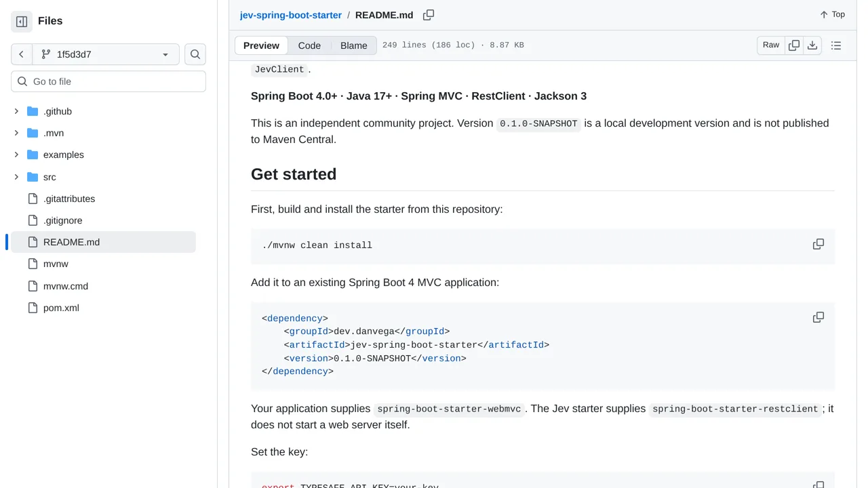Switch to the Preview tab
Image resolution: width=868 pixels, height=488 pixels.
tap(261, 45)
